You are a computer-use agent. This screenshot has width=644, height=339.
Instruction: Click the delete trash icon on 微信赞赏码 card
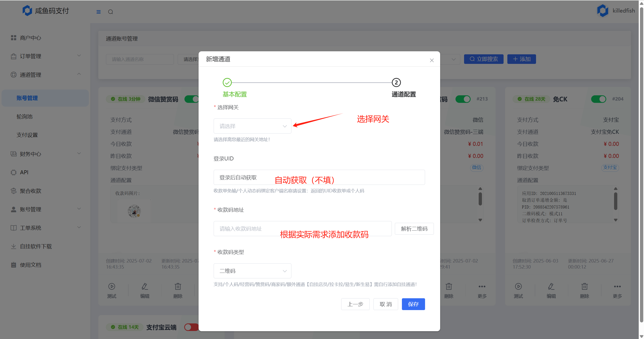pyautogui.click(x=178, y=286)
